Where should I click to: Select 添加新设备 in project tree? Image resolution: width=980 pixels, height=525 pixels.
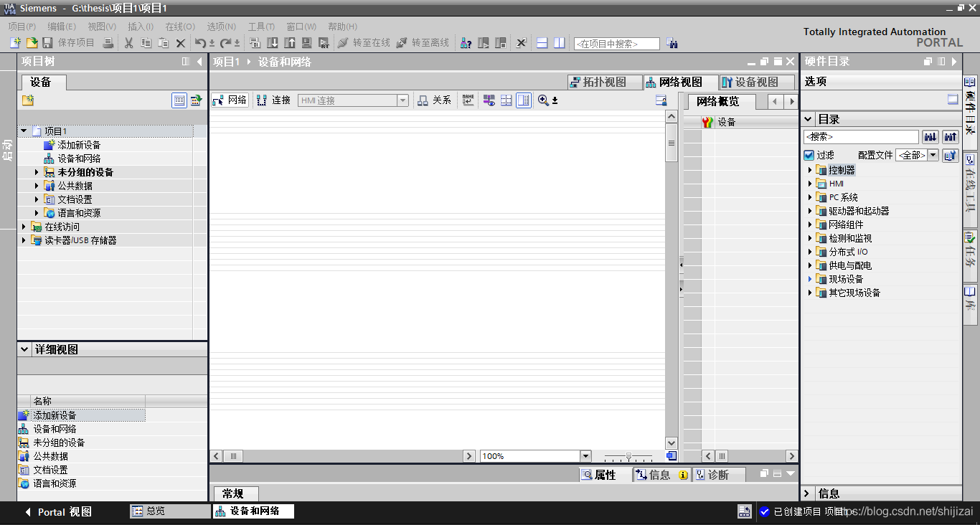79,145
